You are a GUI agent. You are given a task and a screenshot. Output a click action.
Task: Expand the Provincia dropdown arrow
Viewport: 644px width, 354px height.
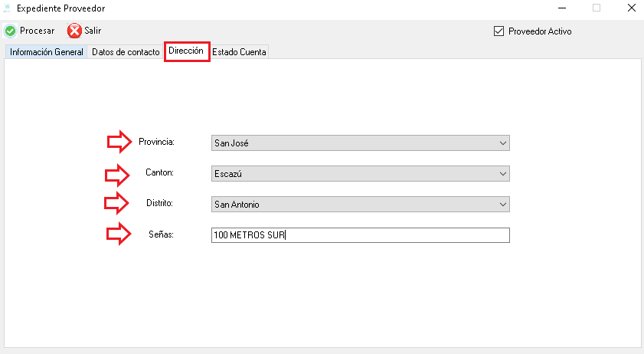coord(502,143)
